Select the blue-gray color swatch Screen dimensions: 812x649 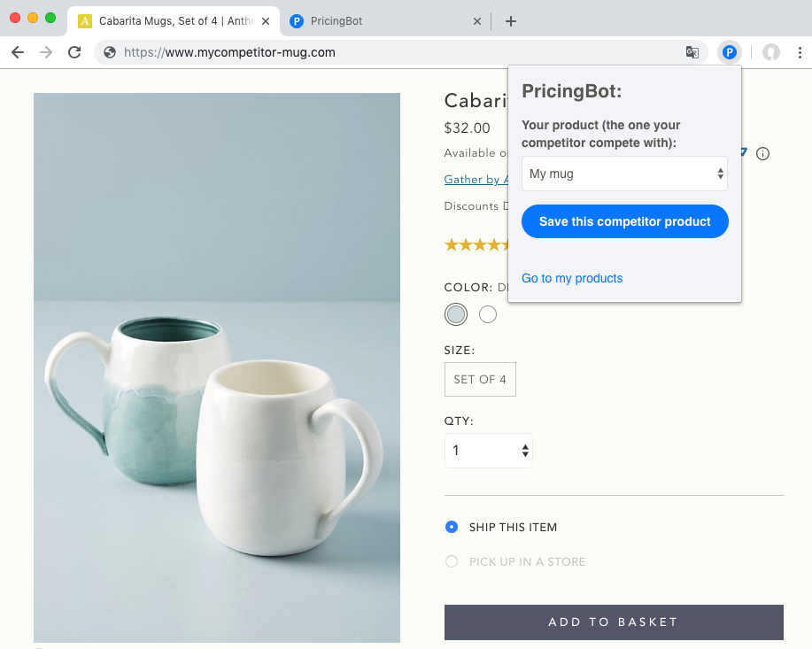455,314
